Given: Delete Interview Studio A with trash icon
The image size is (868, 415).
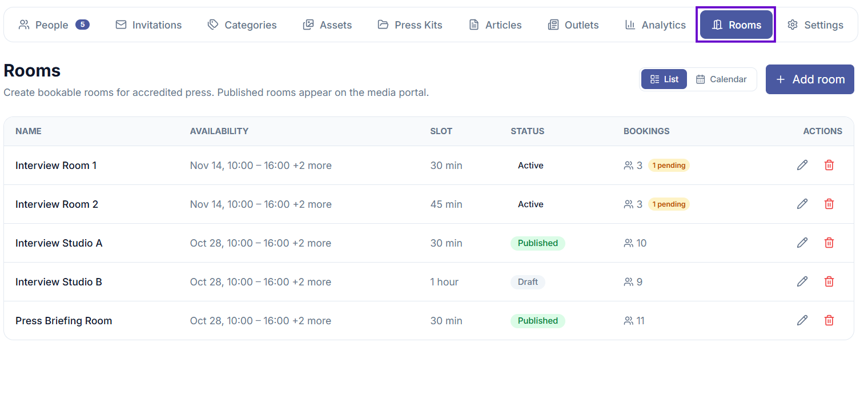Looking at the screenshot, I should 829,243.
